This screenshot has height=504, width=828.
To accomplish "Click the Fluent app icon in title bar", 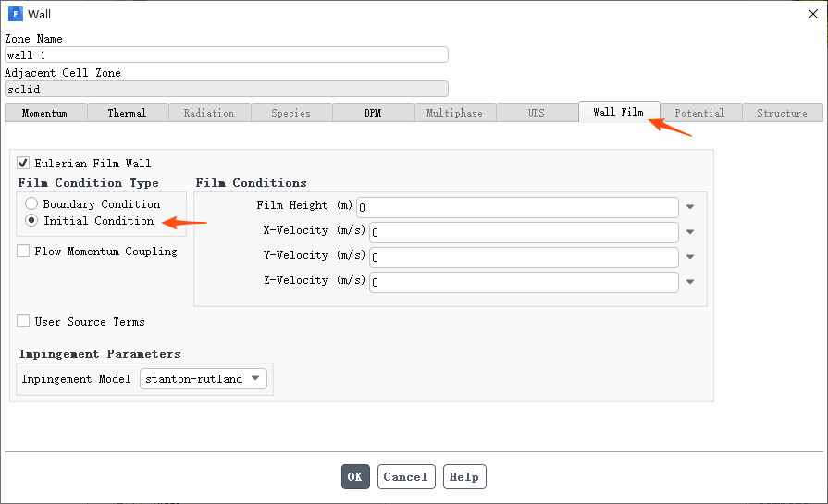I will (x=16, y=14).
